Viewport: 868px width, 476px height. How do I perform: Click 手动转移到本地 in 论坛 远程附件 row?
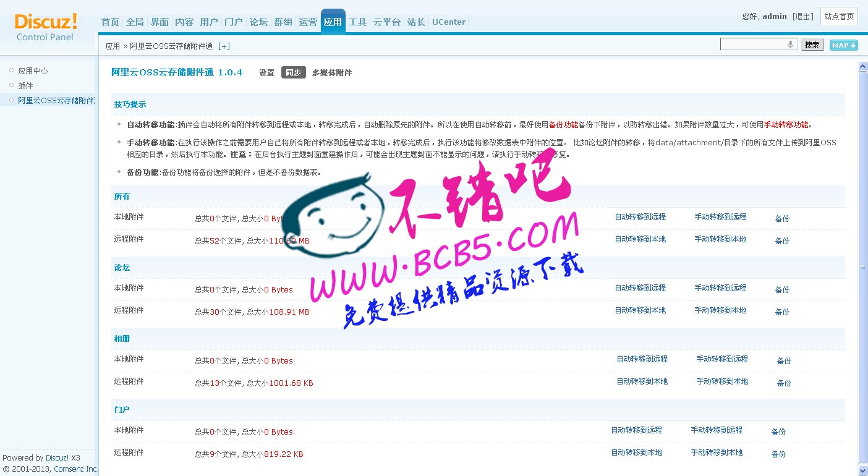(720, 310)
